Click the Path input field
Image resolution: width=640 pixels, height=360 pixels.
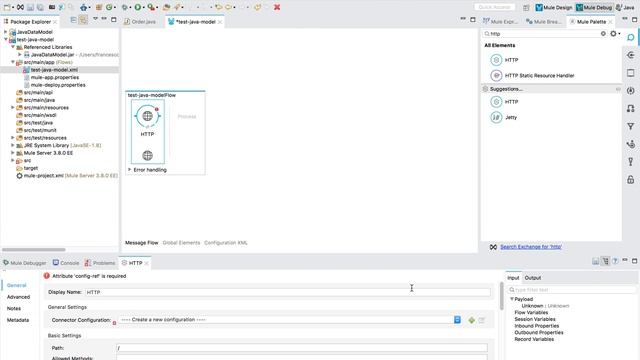[302, 348]
